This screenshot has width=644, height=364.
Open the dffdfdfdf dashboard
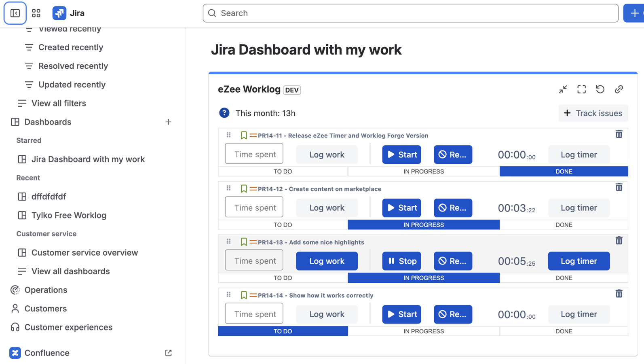click(x=49, y=197)
